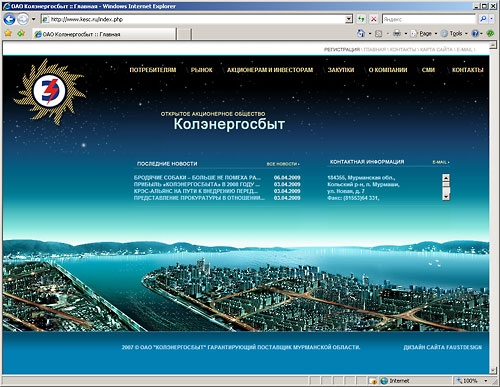
Task: Open news 'ПРИБЫЛЬ «КОЛЭНЕРГОСБЫТА» В 2008 ГОДУ'
Action: pyautogui.click(x=197, y=184)
